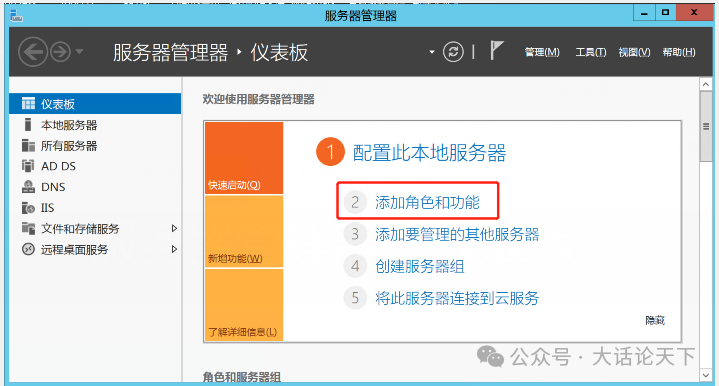This screenshot has height=386, width=719.
Task: Select the 新增功能(W) tile
Action: (x=244, y=232)
